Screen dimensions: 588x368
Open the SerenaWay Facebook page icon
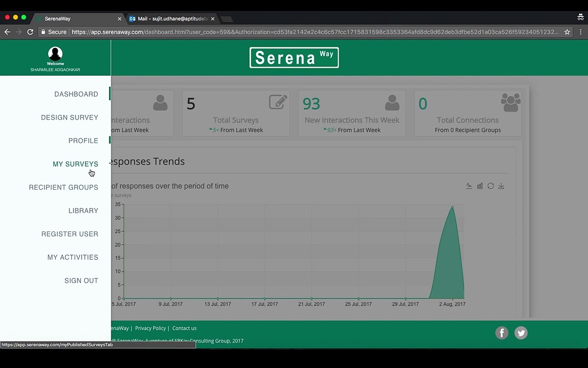point(502,333)
